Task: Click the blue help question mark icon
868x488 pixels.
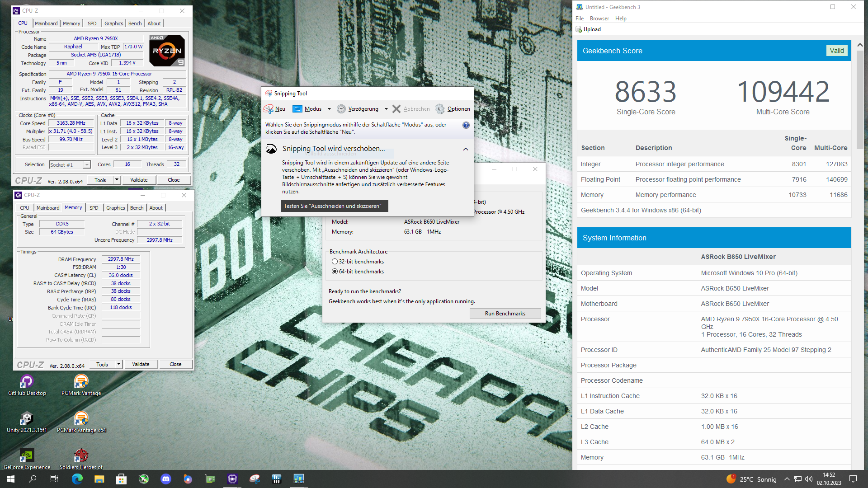Action: pos(466,125)
